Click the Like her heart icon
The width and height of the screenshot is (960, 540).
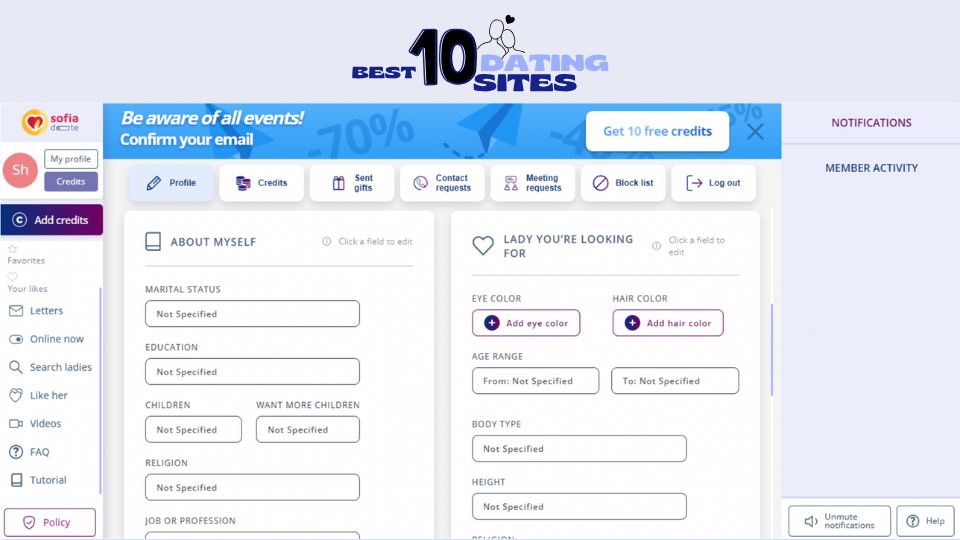(x=16, y=395)
